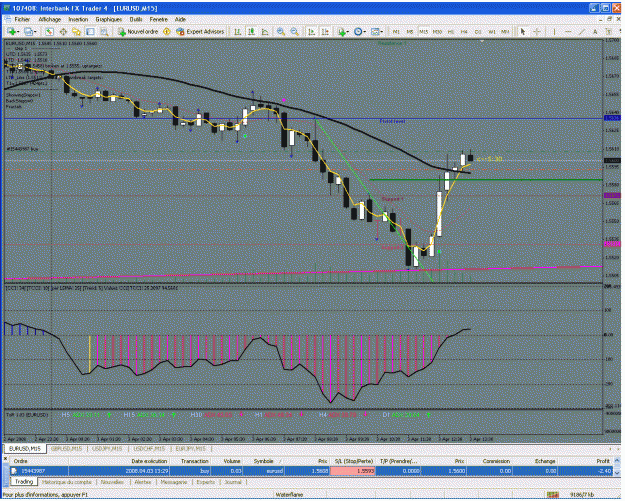Open the Affichage menu
625x501 pixels.
pos(50,19)
